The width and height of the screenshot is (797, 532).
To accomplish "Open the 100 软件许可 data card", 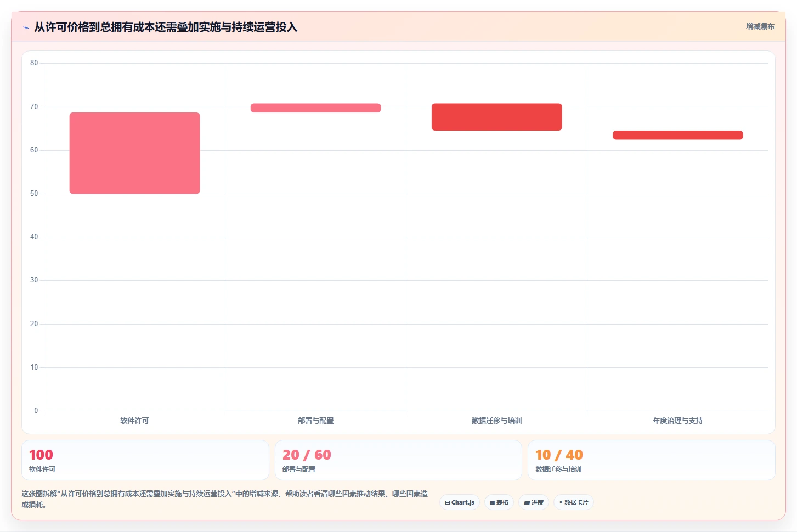I will (145, 460).
